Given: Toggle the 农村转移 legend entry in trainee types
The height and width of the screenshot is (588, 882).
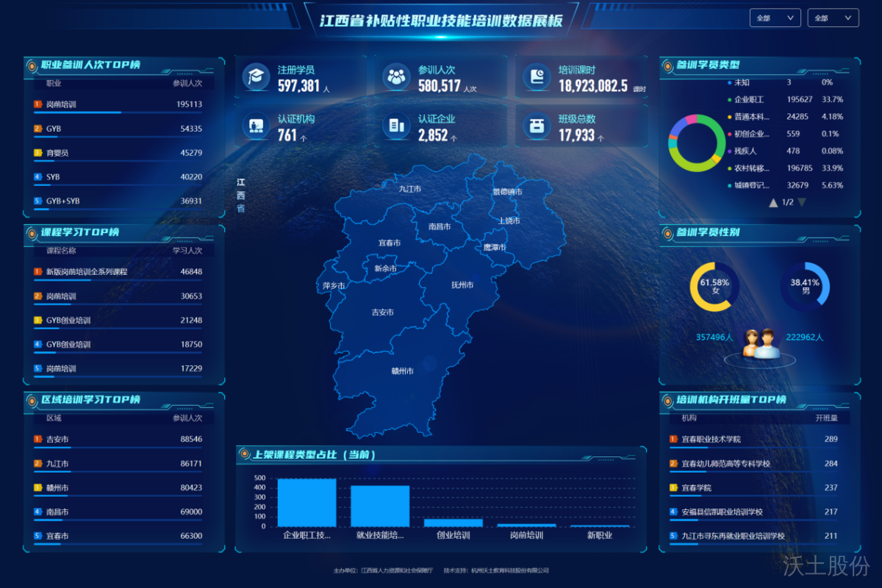Looking at the screenshot, I should (x=750, y=168).
